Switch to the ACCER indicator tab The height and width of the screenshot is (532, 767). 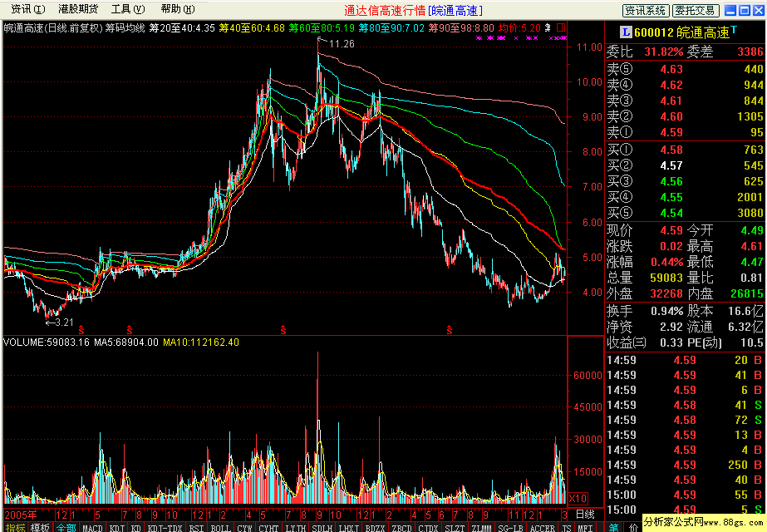click(x=543, y=528)
